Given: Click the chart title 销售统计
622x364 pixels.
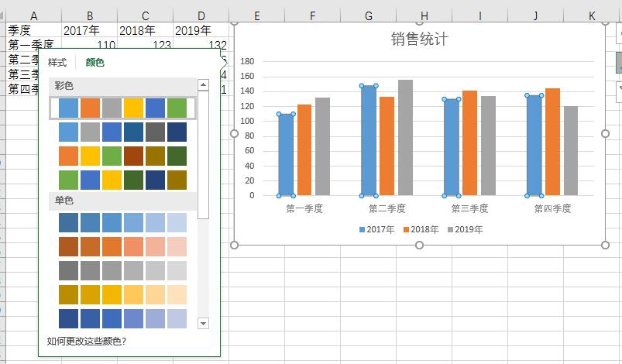Looking at the screenshot, I should point(419,39).
